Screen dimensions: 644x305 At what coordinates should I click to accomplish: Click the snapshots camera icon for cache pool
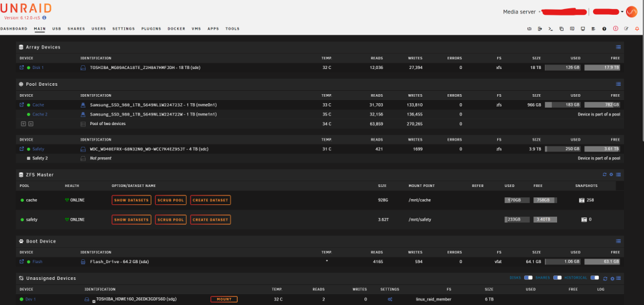tap(582, 200)
